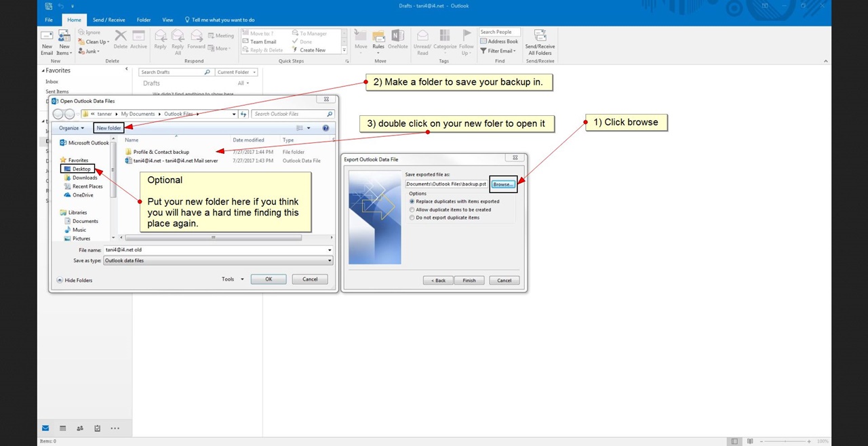Click OK in the Open Outlook Data Files dialog
This screenshot has width=868, height=446.
(x=269, y=279)
